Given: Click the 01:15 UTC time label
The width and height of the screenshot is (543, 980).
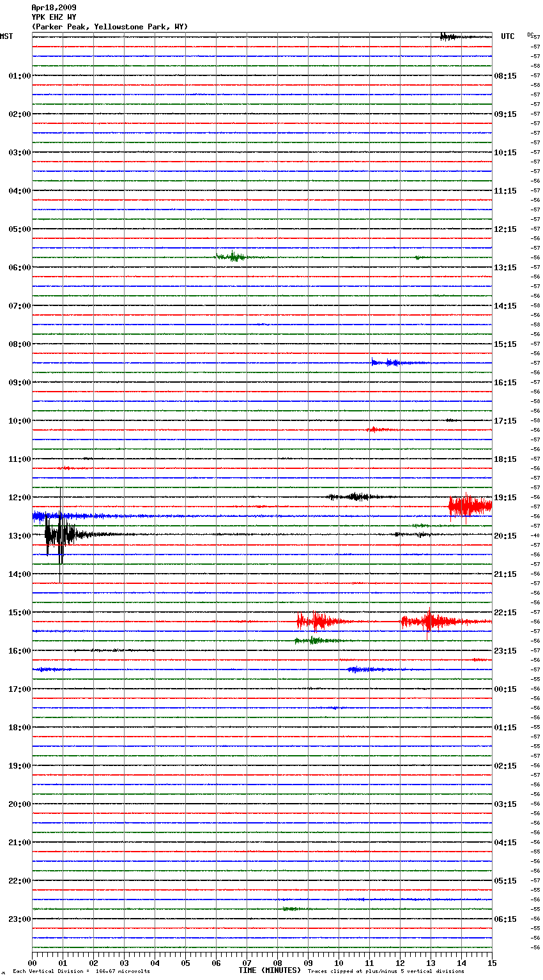Looking at the screenshot, I should point(505,728).
